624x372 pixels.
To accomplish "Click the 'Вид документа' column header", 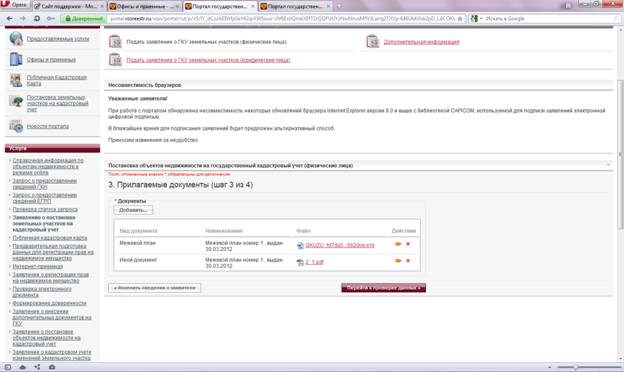I will 138,231.
